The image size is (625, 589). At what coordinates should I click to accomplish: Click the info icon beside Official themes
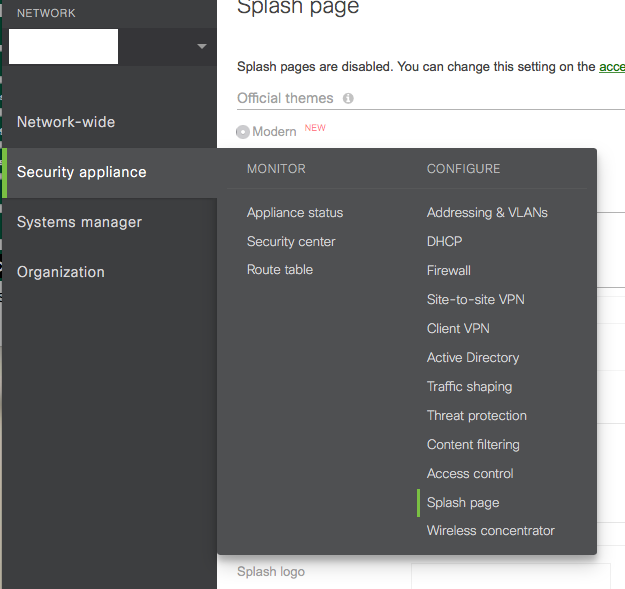coord(348,99)
